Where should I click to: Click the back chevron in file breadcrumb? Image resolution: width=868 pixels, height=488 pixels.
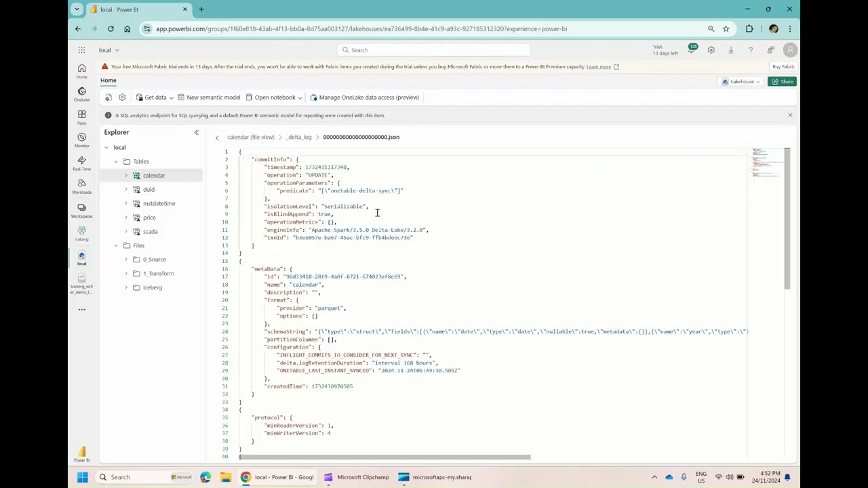point(217,138)
